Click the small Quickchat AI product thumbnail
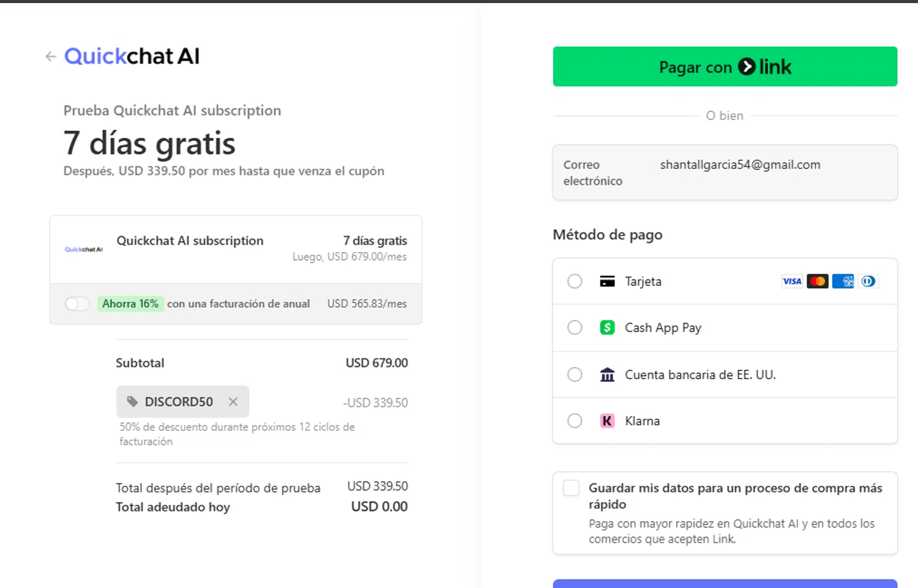 pyautogui.click(x=84, y=249)
